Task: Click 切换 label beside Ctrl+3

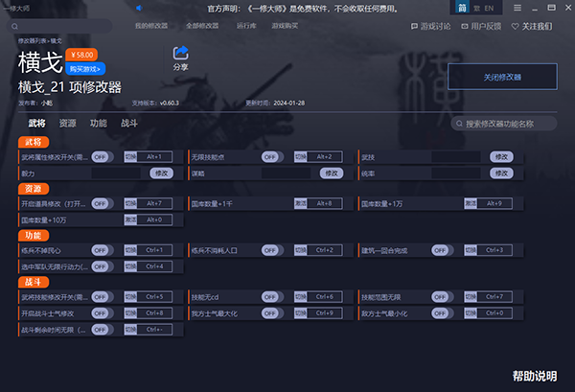Action: [471, 250]
